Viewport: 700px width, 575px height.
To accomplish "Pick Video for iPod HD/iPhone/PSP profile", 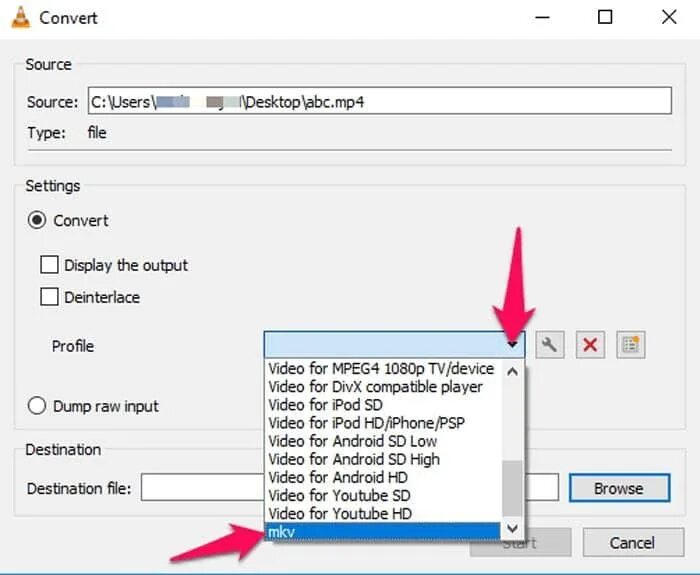I will pos(382,423).
